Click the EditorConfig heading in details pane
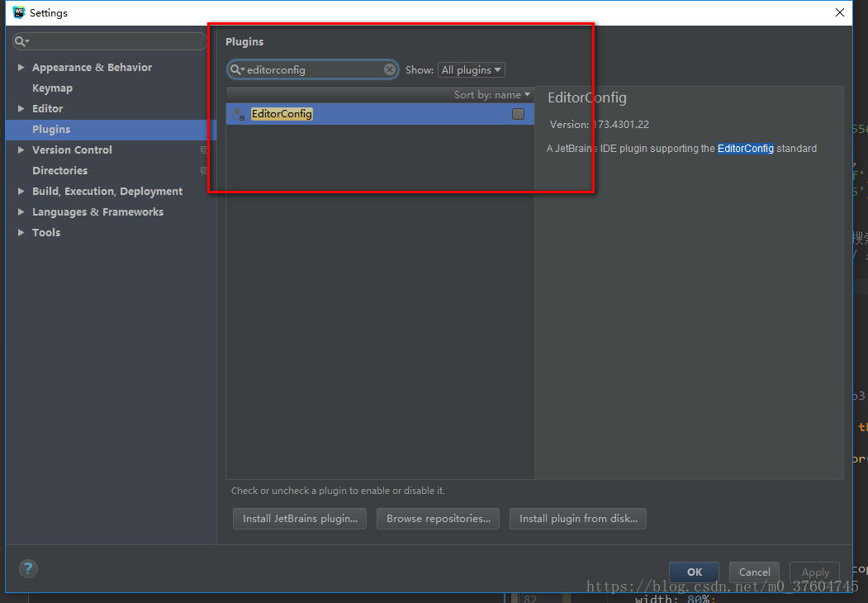 click(x=586, y=98)
